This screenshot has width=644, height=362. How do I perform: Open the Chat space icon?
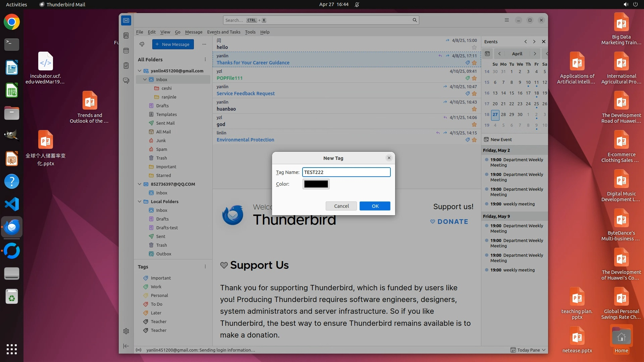click(x=126, y=81)
